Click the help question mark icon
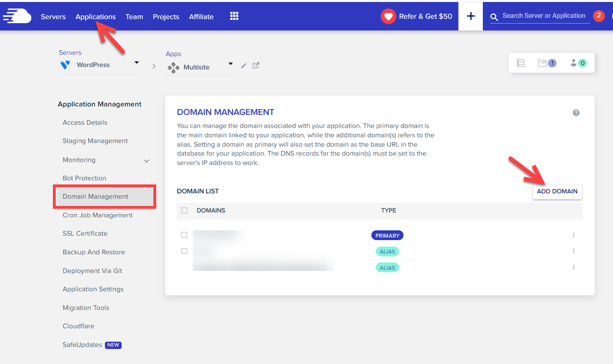Image resolution: width=613 pixels, height=364 pixels. 576,113
